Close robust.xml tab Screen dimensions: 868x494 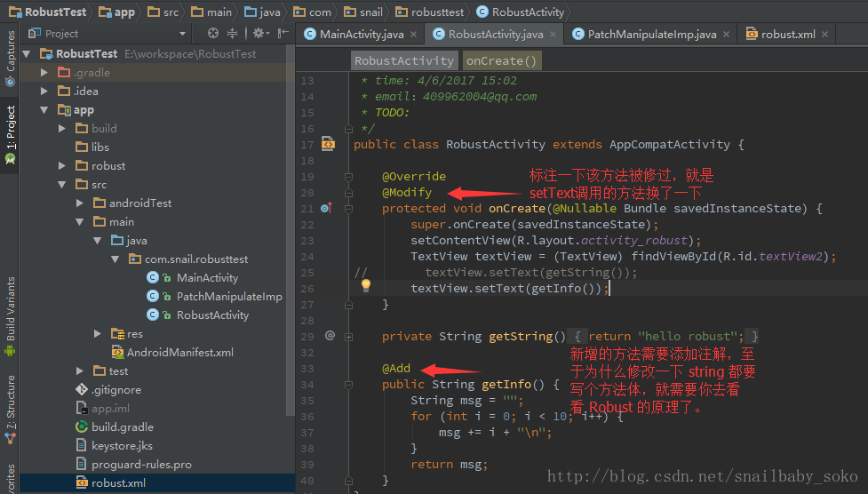824,35
